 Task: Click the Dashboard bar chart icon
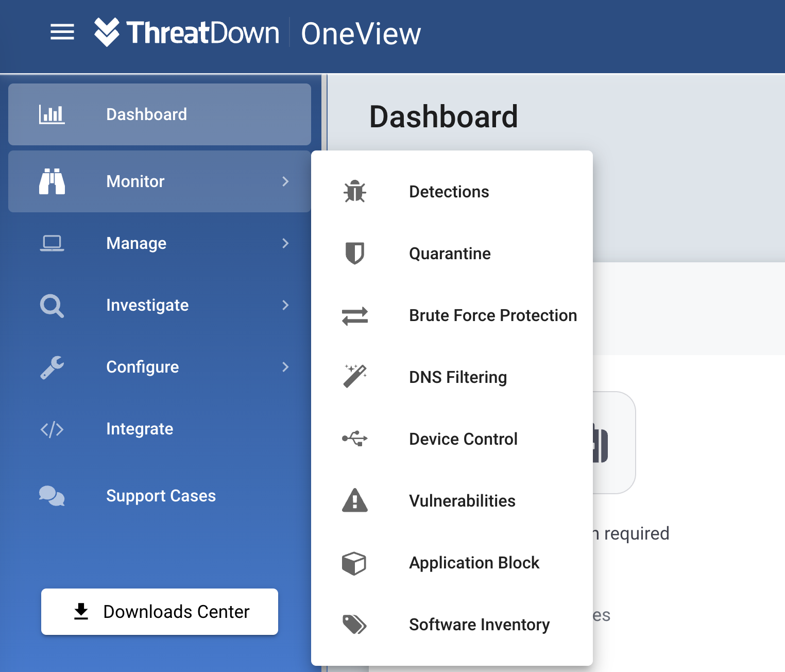click(x=52, y=114)
